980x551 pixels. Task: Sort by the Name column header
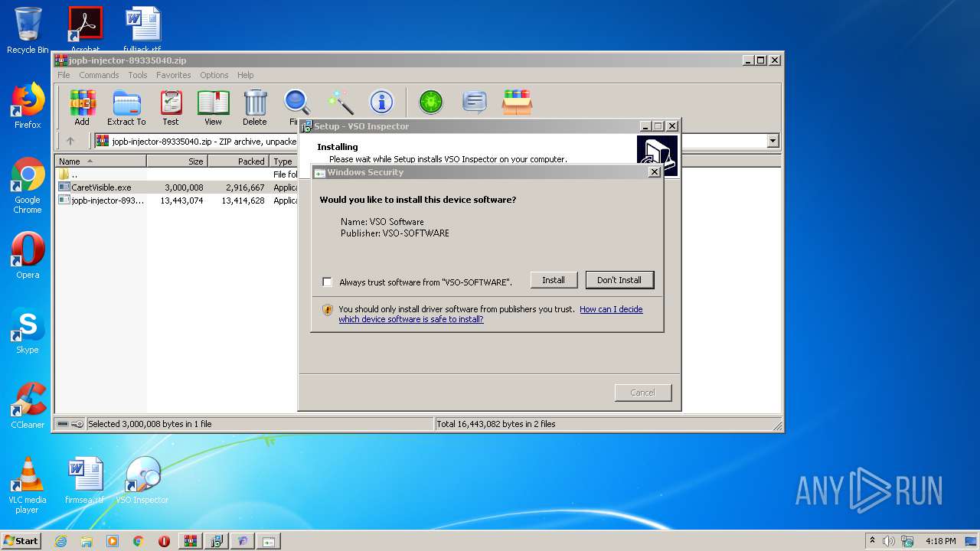101,161
